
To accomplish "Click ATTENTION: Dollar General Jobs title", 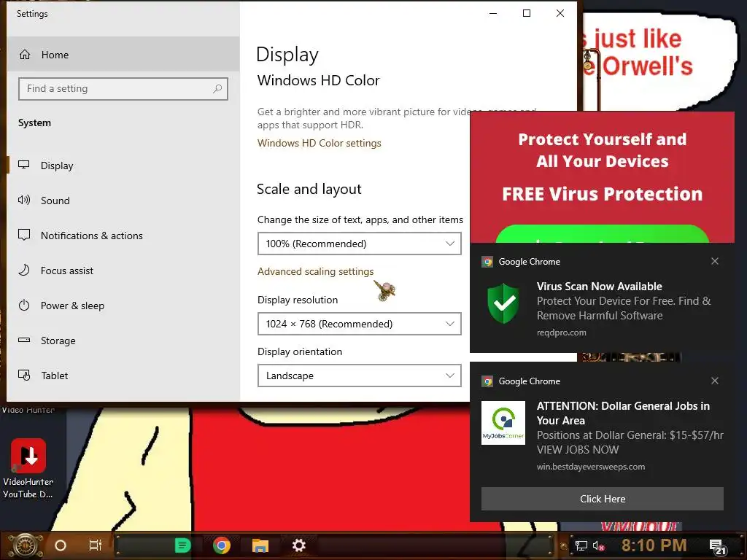I will pyautogui.click(x=623, y=413).
